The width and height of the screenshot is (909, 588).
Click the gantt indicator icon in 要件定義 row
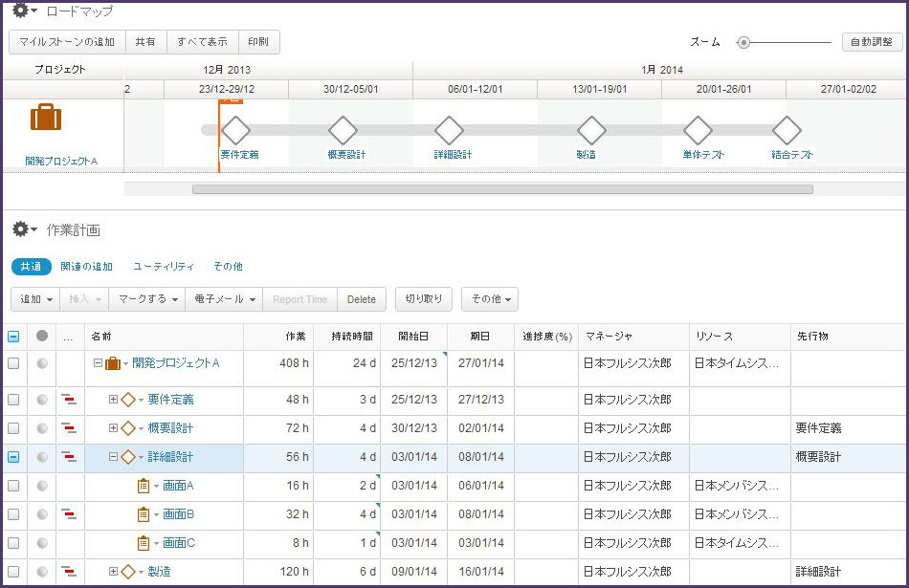69,399
